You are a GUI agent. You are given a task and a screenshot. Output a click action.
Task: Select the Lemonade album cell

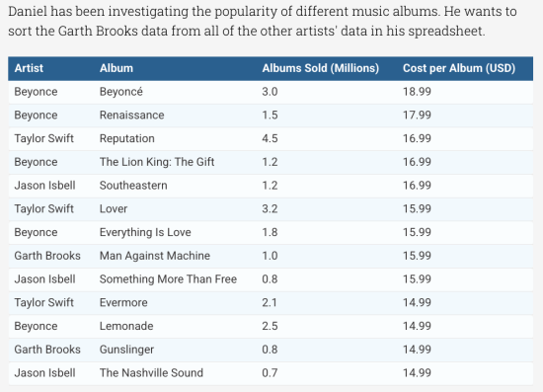(126, 326)
